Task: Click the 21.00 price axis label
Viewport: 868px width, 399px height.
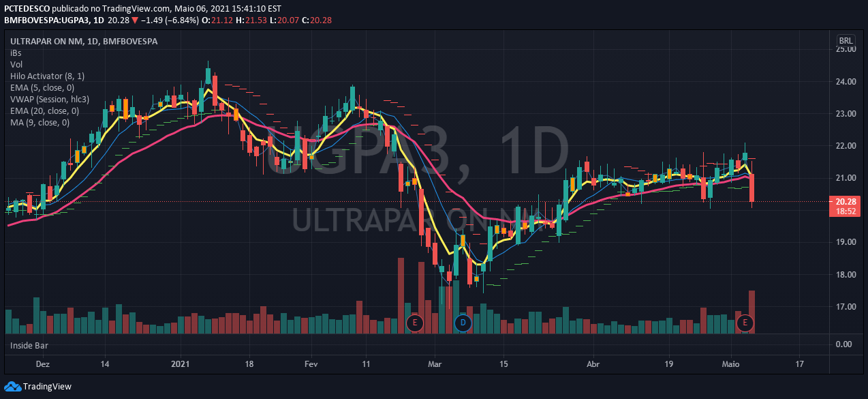Action: [846, 178]
